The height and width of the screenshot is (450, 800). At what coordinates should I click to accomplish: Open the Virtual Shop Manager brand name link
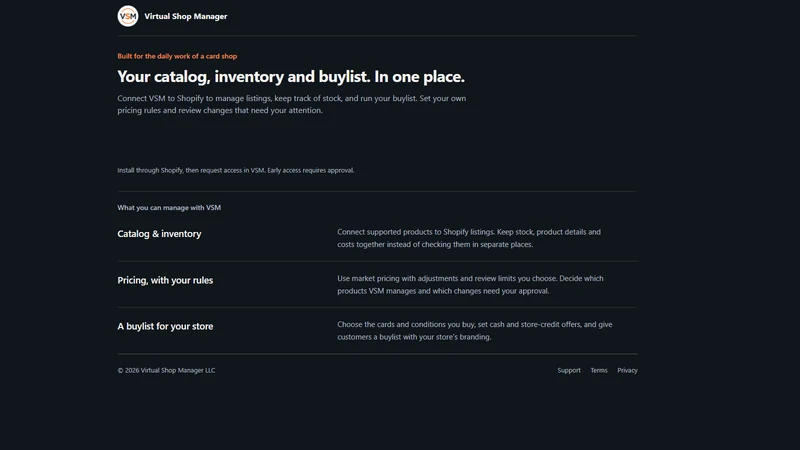(186, 16)
